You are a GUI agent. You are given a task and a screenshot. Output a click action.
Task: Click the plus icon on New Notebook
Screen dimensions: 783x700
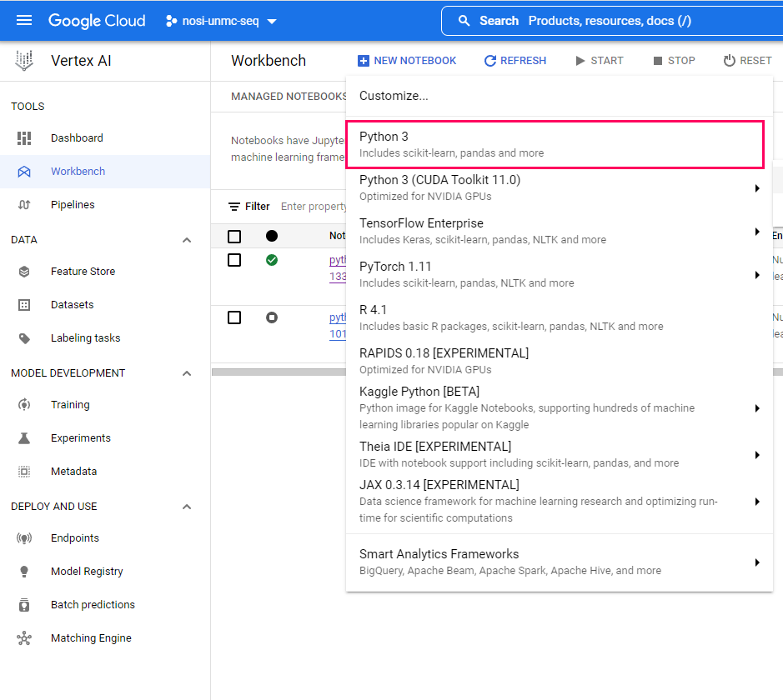pyautogui.click(x=364, y=61)
